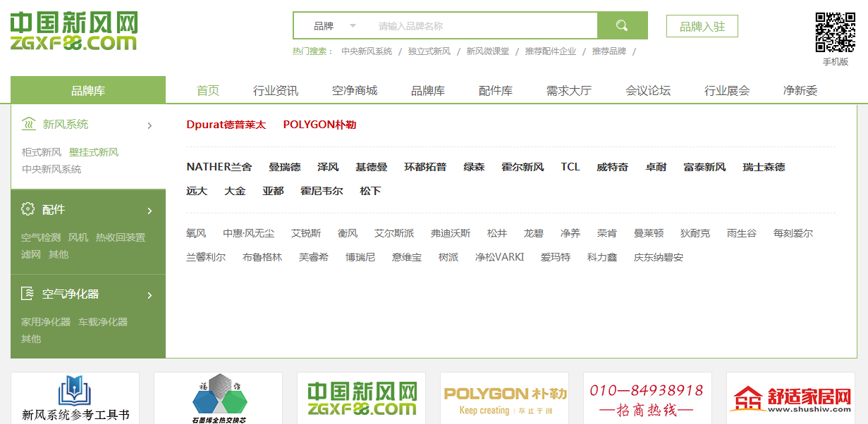The image size is (868, 424).
Task: Click hot search link 推荐配件企业
Action: (551, 51)
